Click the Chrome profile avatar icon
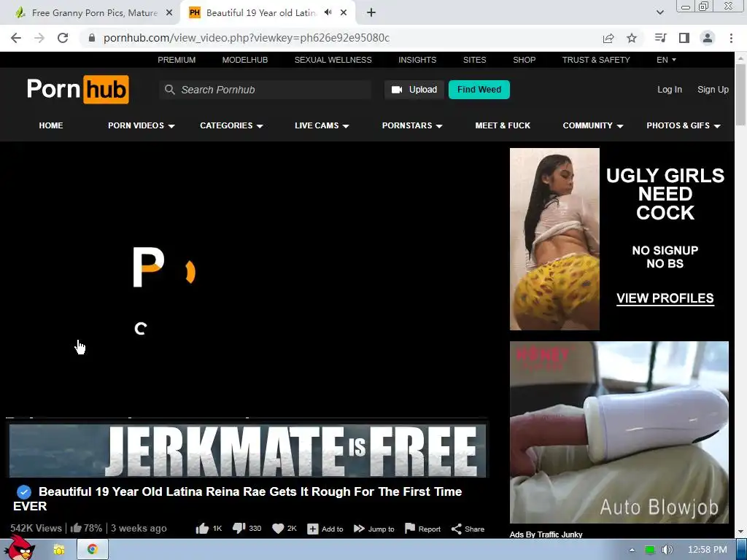This screenshot has height=560, width=747. [x=708, y=38]
